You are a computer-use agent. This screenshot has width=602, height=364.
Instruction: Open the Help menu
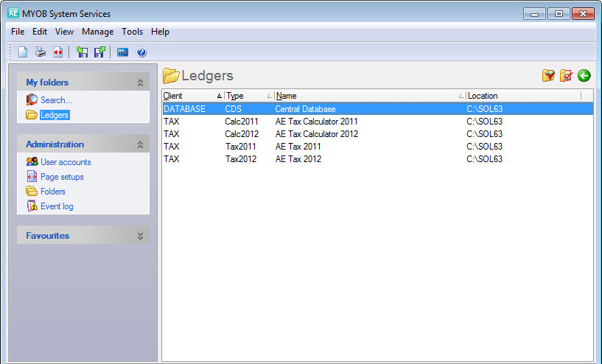point(160,32)
